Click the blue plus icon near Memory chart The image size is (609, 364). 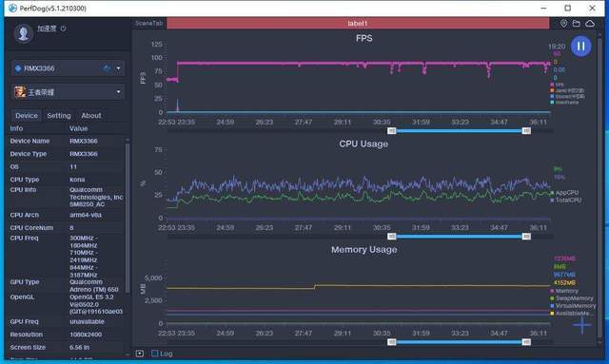581,325
